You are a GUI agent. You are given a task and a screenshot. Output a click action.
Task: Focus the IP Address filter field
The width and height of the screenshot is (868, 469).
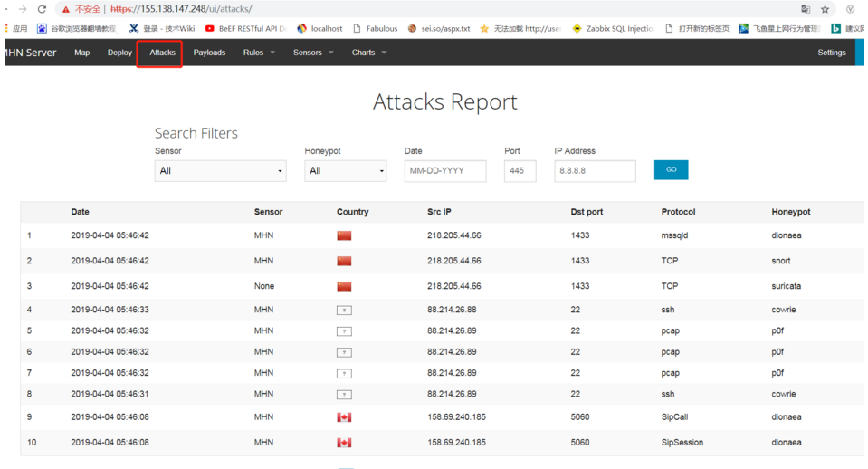click(595, 171)
